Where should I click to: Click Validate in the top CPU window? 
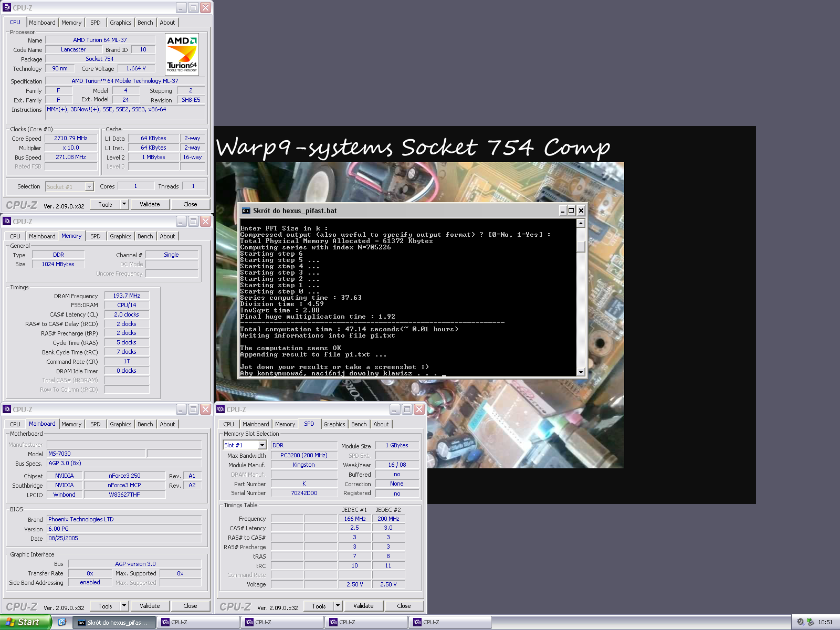(150, 204)
